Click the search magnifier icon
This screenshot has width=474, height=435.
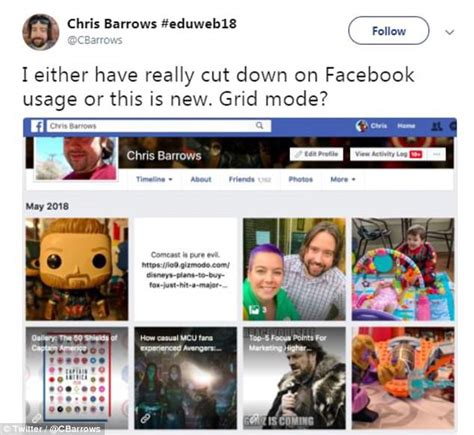[x=259, y=126]
